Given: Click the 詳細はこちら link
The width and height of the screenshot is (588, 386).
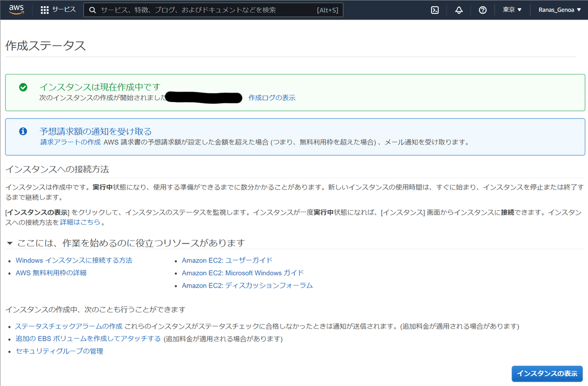Looking at the screenshot, I should point(80,222).
